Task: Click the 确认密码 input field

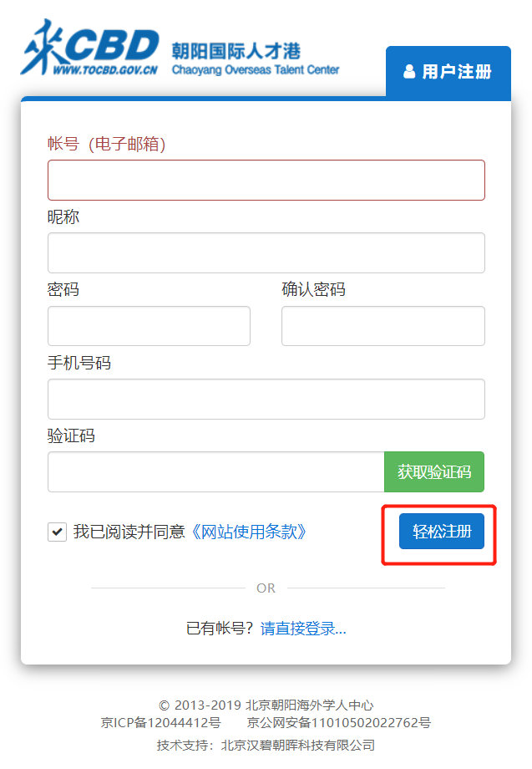Action: tap(383, 326)
